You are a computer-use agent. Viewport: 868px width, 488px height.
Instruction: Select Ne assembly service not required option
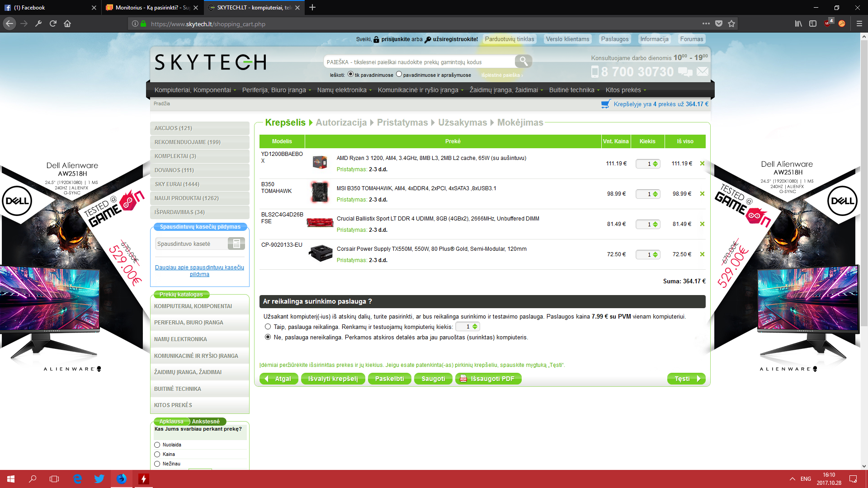pyautogui.click(x=268, y=337)
